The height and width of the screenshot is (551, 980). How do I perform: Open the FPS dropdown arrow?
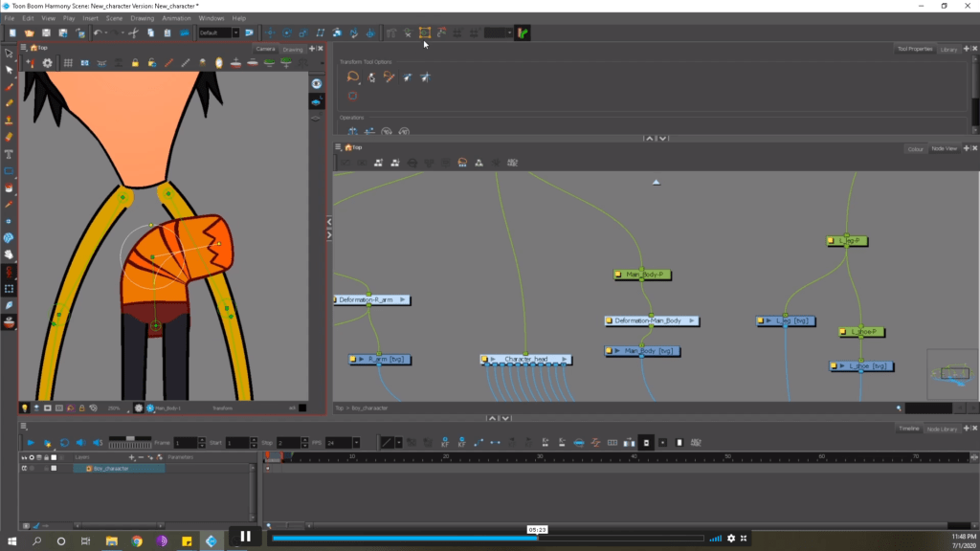[x=356, y=442]
